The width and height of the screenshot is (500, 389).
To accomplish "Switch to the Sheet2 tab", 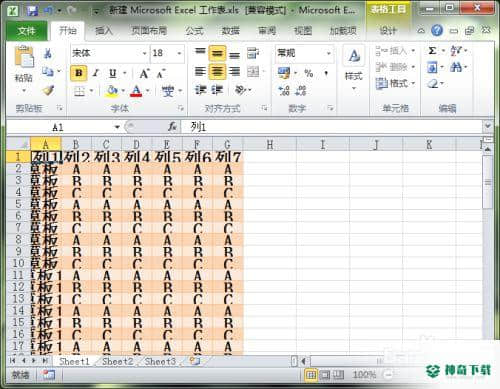I will click(x=117, y=361).
